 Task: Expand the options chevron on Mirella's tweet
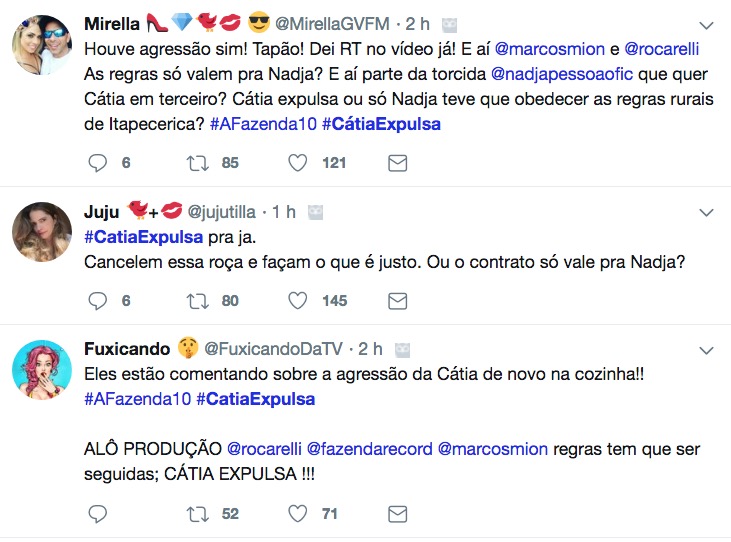[706, 23]
